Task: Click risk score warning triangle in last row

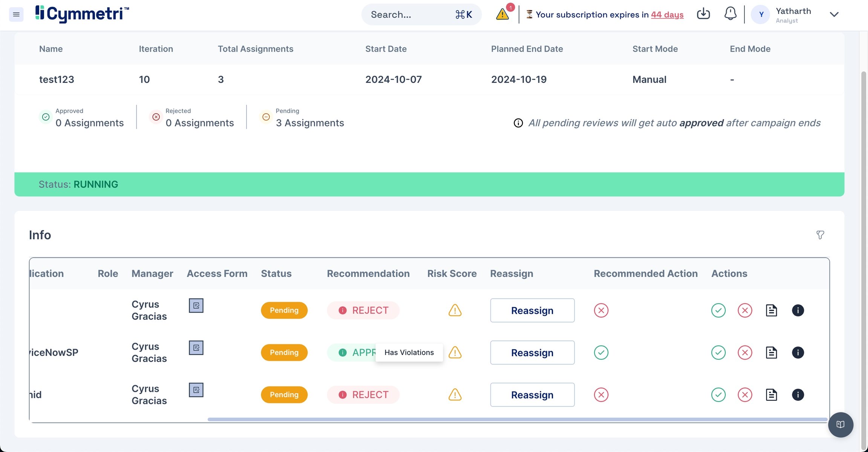Action: (x=455, y=395)
